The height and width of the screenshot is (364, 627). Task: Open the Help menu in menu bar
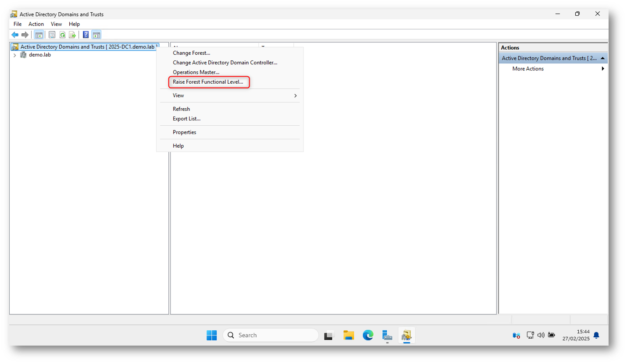(x=75, y=24)
